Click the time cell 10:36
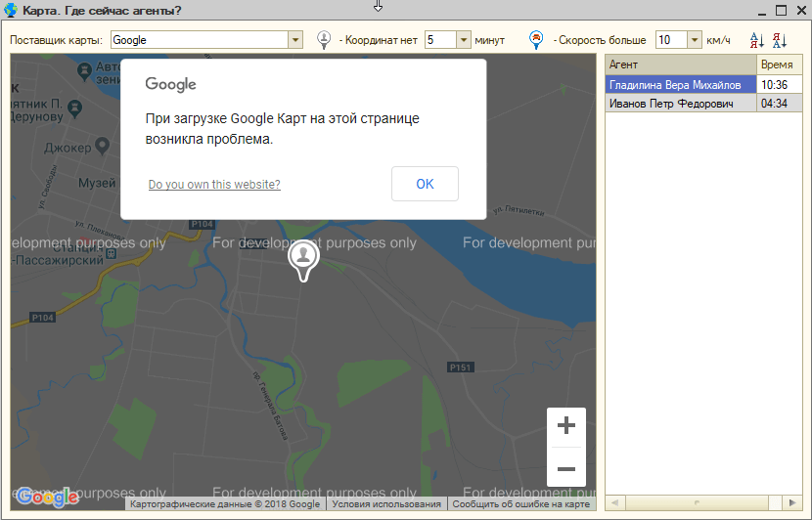Viewport: 812px width, 520px height. point(780,85)
